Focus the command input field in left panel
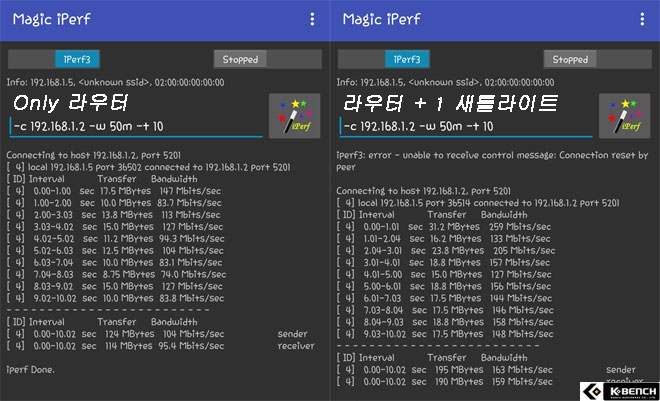 (x=136, y=127)
